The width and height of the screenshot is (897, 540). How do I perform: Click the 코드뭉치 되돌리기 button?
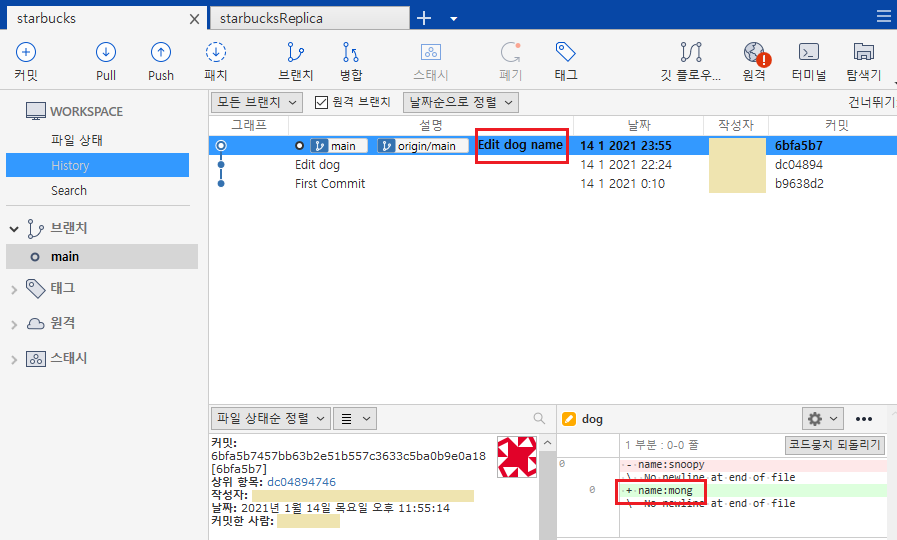(x=835, y=444)
